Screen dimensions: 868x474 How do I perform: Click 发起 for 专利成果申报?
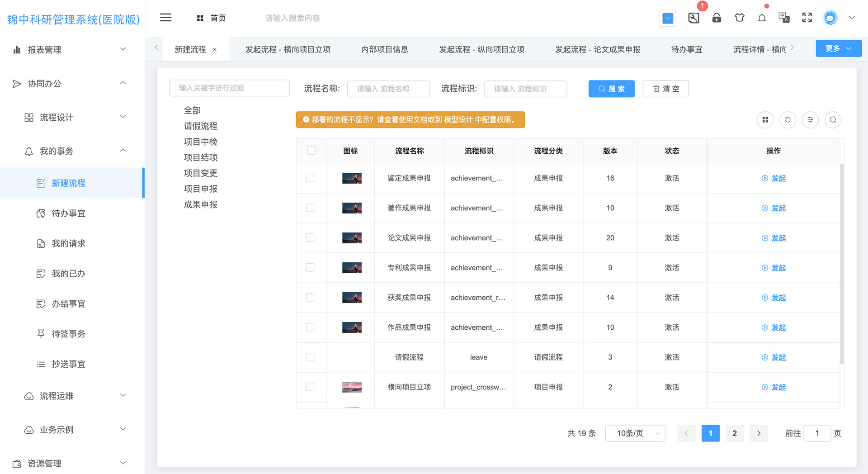tap(774, 268)
